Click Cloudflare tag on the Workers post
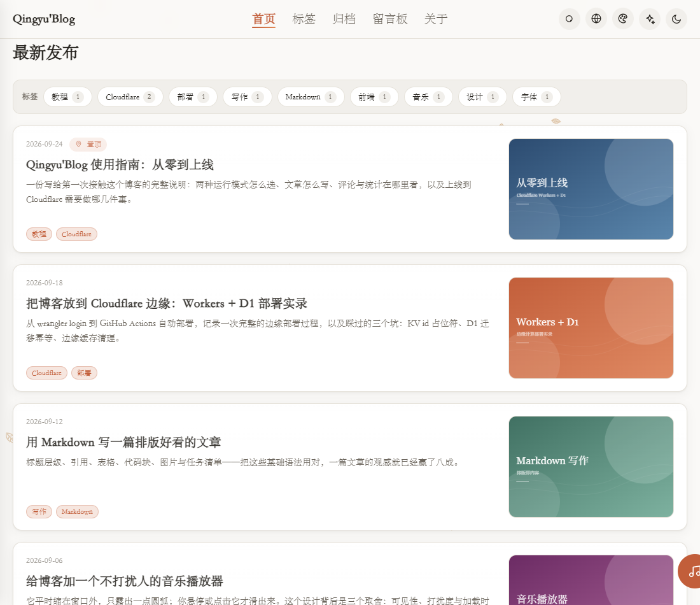This screenshot has width=700, height=605. [47, 373]
